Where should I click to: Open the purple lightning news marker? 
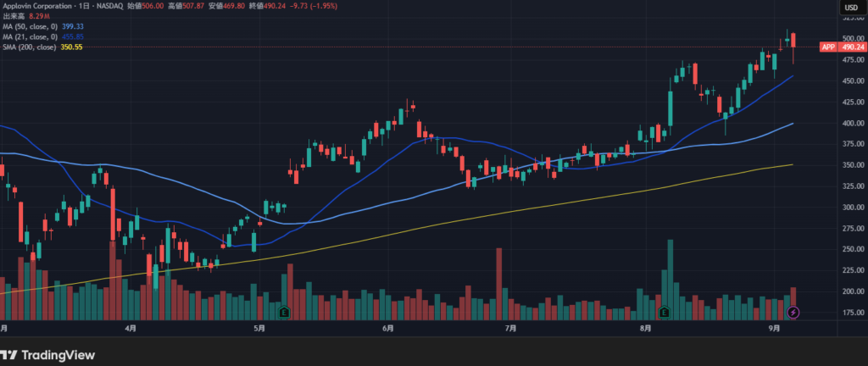(793, 313)
